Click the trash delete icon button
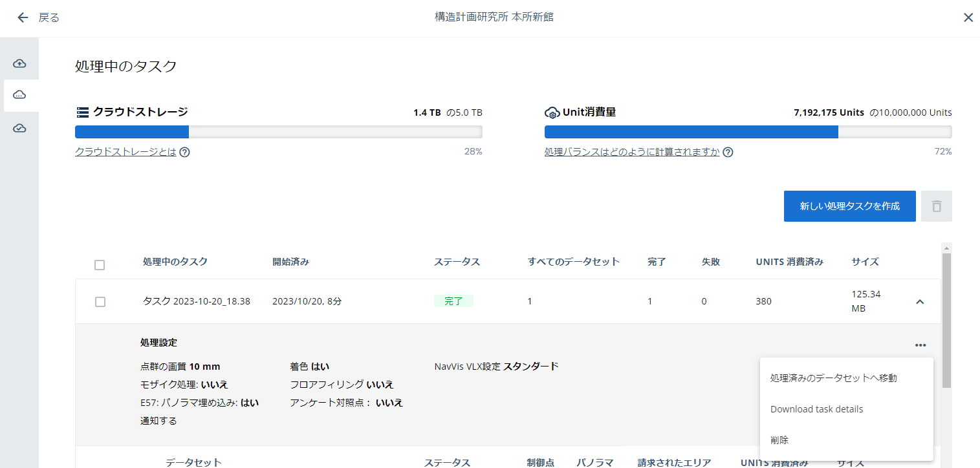 pos(936,206)
